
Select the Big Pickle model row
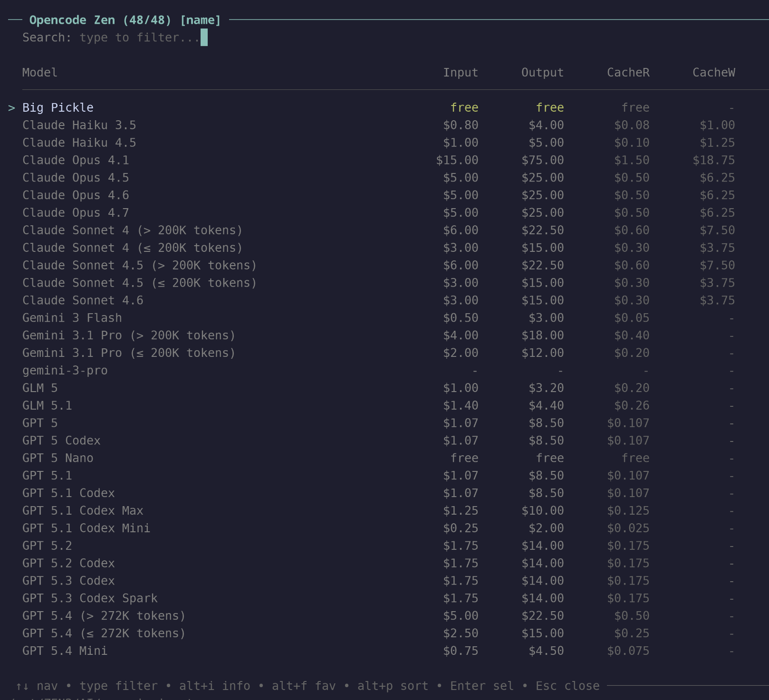(x=378, y=108)
